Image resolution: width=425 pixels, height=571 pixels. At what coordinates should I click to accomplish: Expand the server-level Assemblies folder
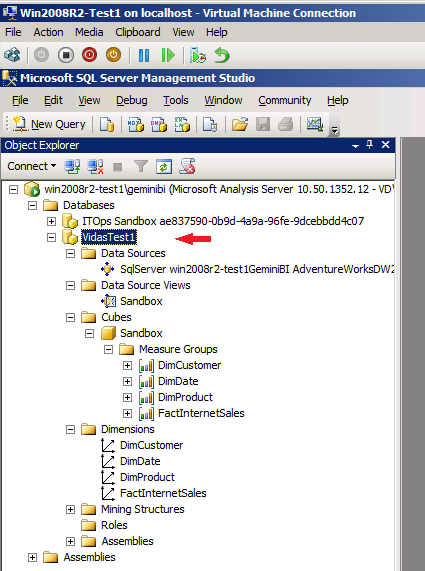[x=32, y=558]
